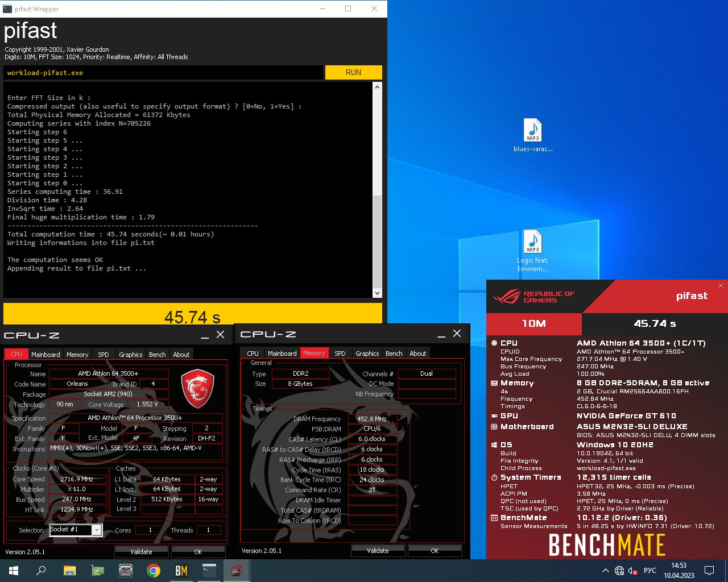728x582 pixels.
Task: Open the CPU chip monitor app in taskbar
Action: [x=126, y=571]
